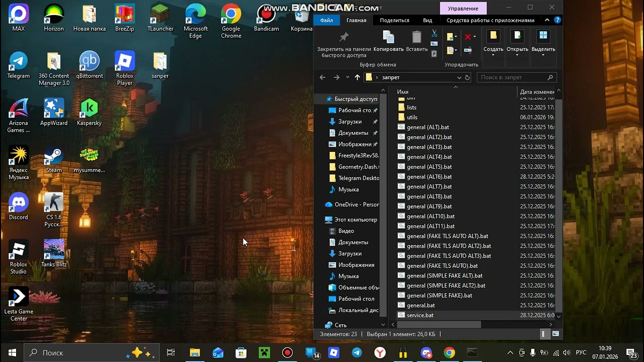Open recent locations dropdown arrow
Viewport: 644px width, 362px height.
347,77
